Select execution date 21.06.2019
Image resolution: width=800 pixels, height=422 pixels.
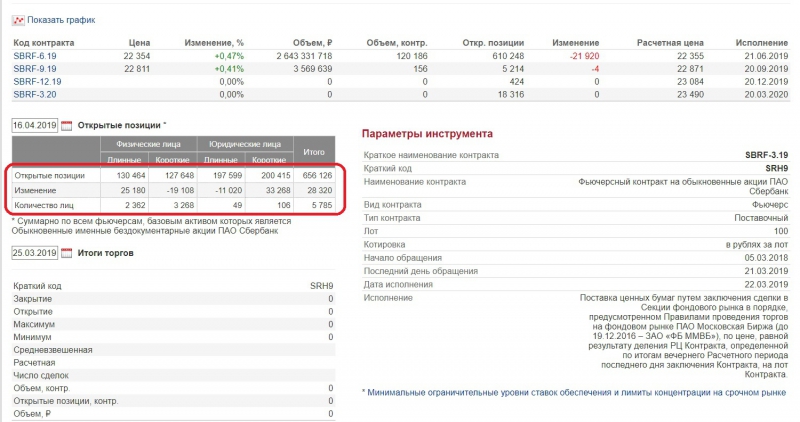click(x=766, y=56)
